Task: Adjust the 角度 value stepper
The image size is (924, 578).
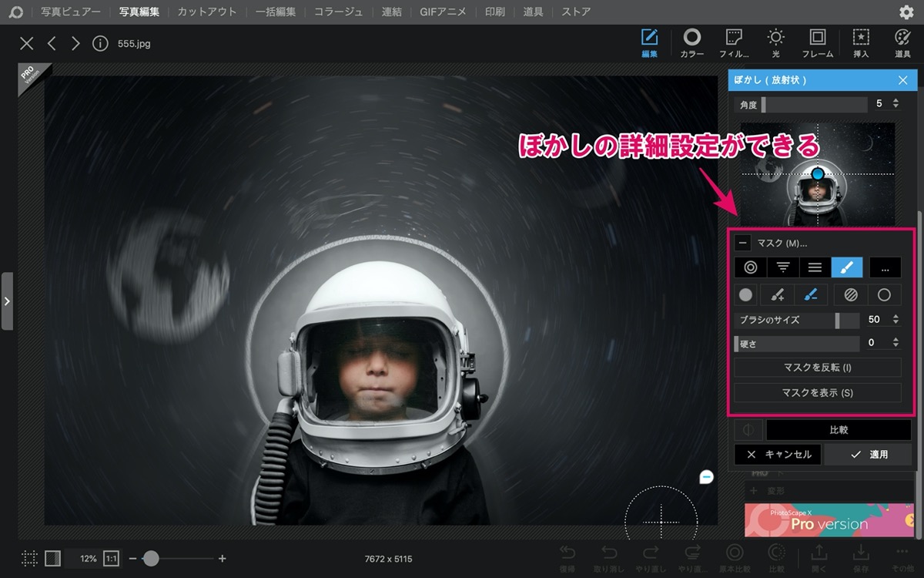Action: click(896, 103)
